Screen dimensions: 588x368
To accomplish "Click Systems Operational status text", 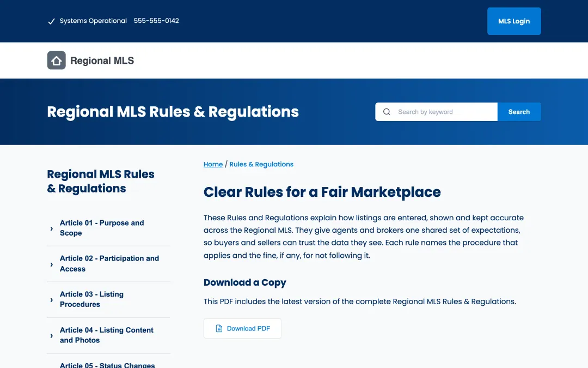I will [94, 21].
